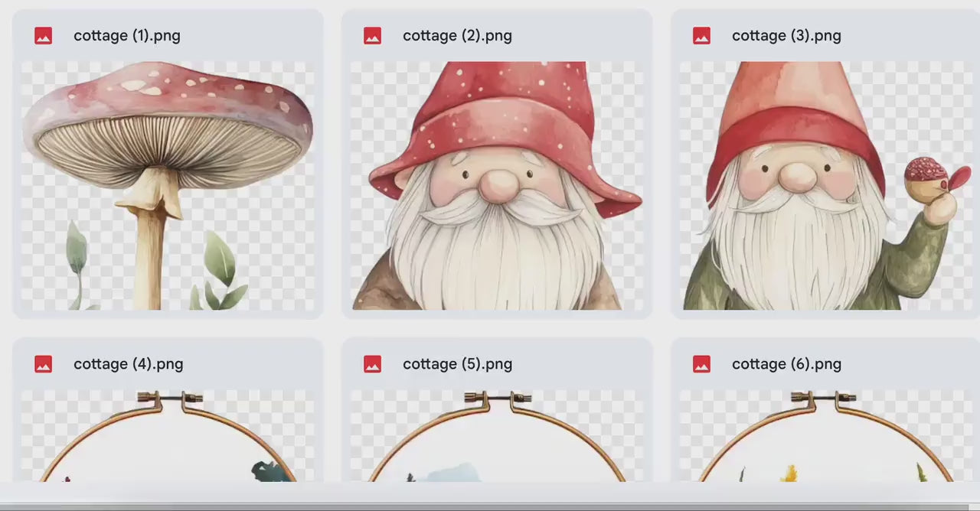Open the embroidery hoop thumbnail under cottage (4).png
Viewport: 980px width, 511px height.
(x=168, y=436)
